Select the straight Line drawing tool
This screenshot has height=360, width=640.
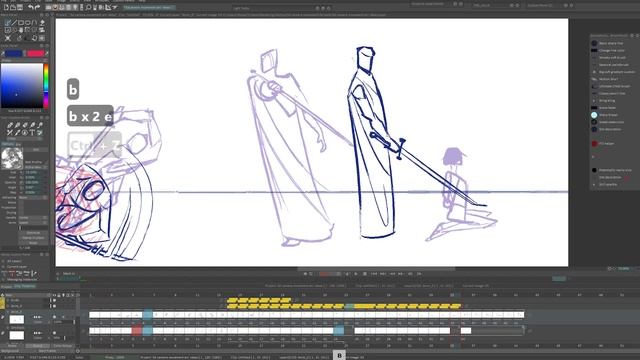14,23
